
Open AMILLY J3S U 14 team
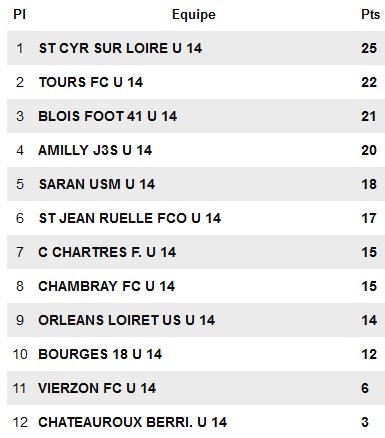pyautogui.click(x=95, y=150)
